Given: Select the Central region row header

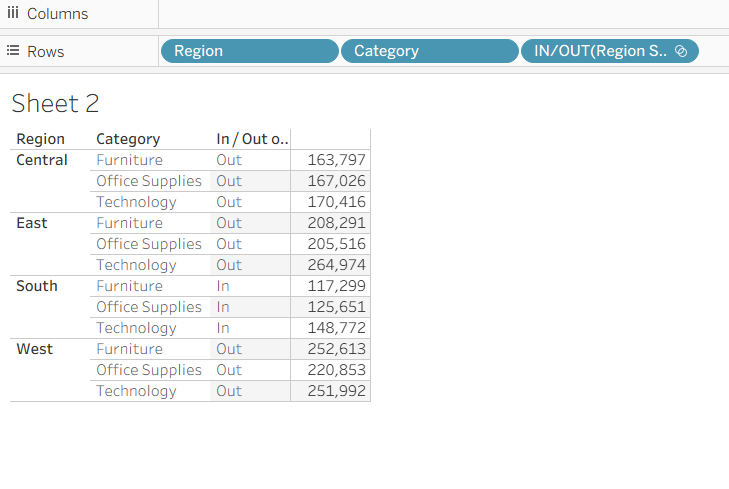Looking at the screenshot, I should (42, 160).
